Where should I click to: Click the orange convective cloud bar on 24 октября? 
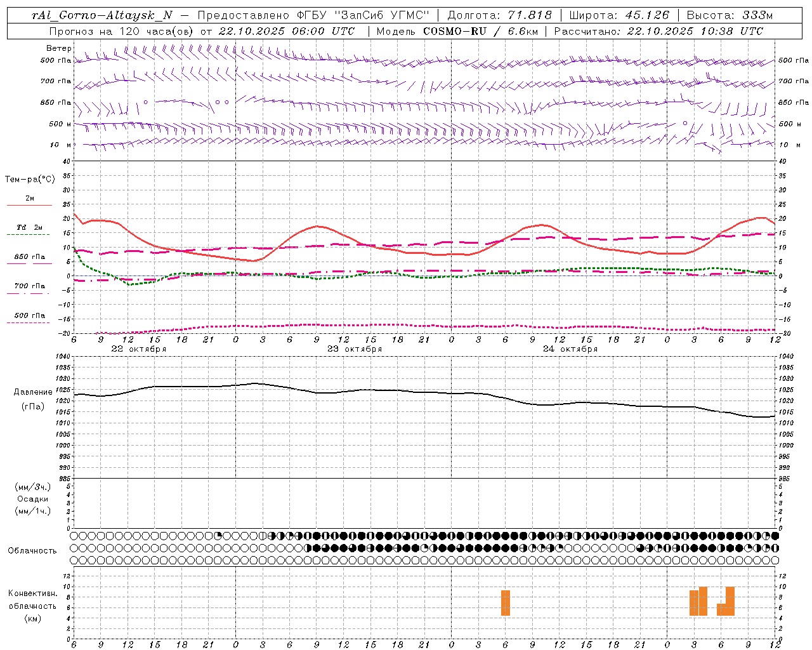pyautogui.click(x=506, y=603)
